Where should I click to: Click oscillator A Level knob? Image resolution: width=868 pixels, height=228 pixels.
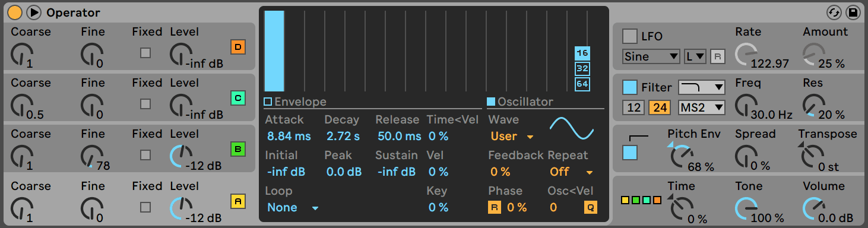tap(181, 208)
